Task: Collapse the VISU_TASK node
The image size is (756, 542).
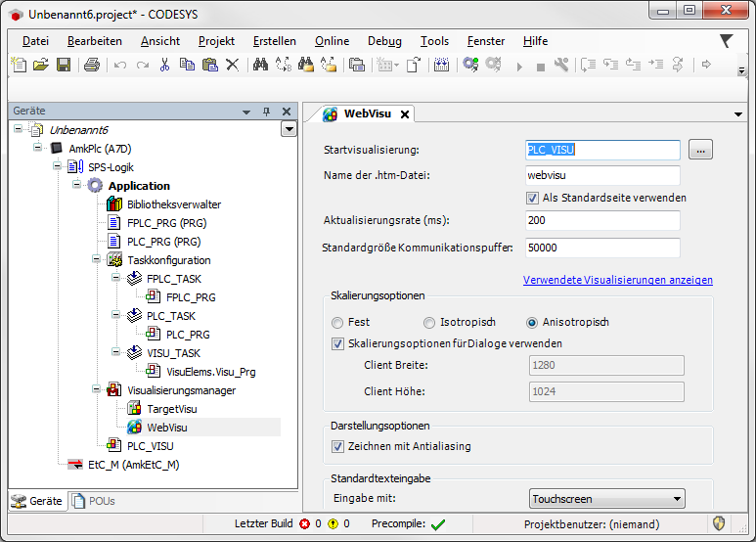Action: [x=115, y=352]
